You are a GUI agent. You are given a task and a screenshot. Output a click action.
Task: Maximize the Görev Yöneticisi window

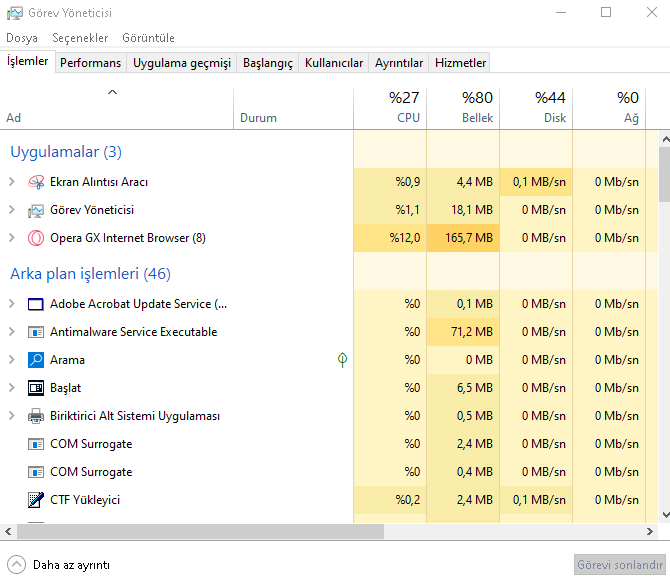(x=606, y=12)
